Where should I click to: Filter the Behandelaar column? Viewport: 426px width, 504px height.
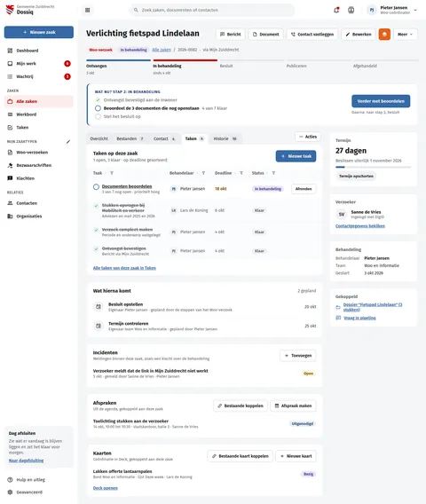click(x=203, y=173)
